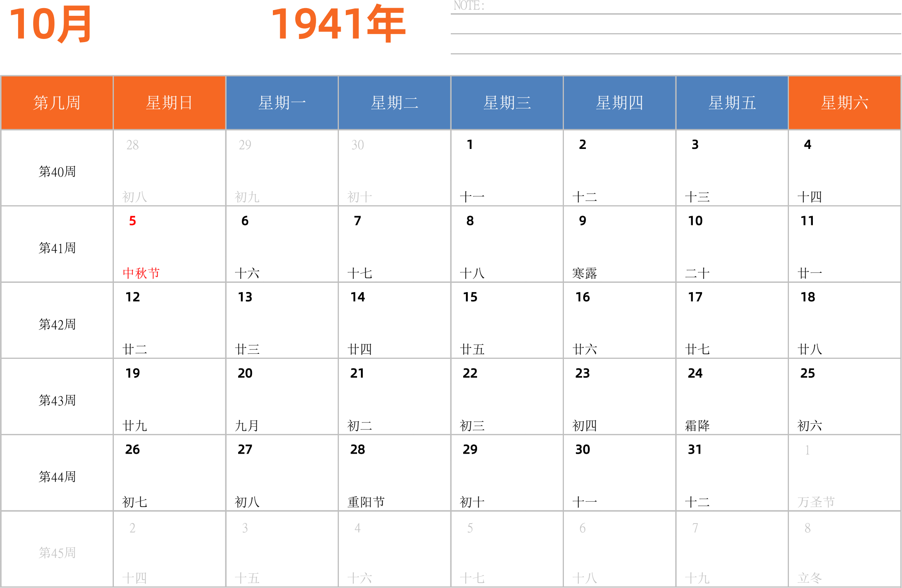
Task: Select date 20 labeled 九月
Action: (282, 397)
